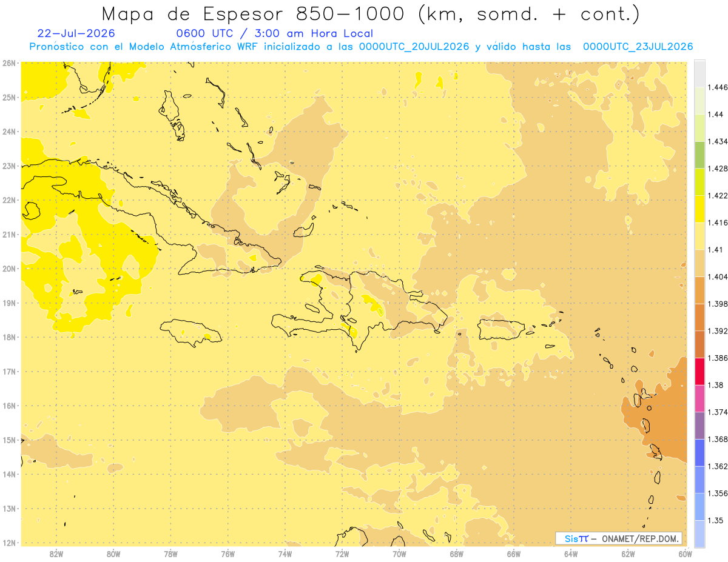Click the legend value '1.35'
The height and width of the screenshot is (562, 728).
click(715, 520)
